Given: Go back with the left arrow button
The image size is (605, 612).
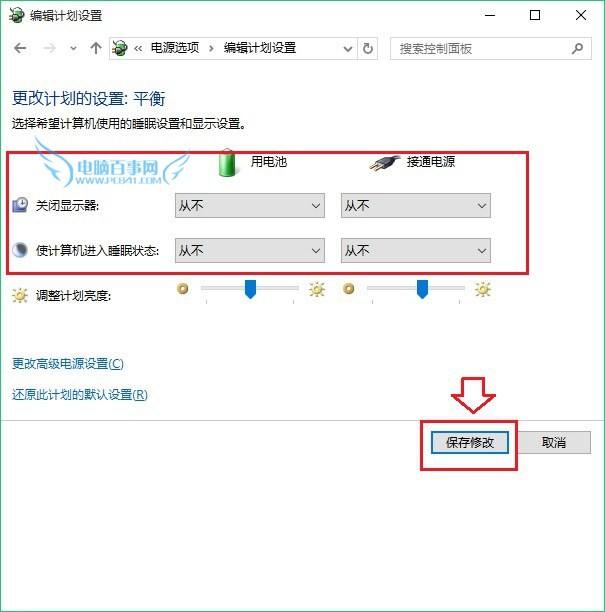Looking at the screenshot, I should (20, 48).
